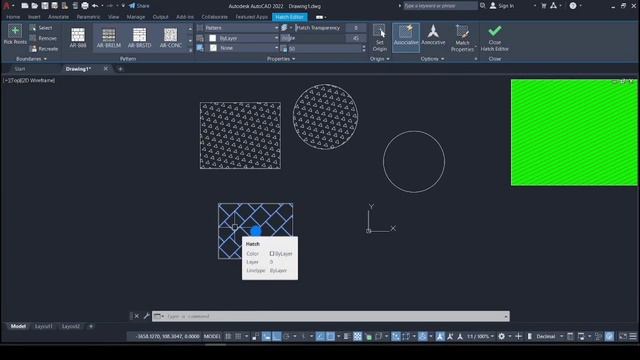
Task: Add a new drawing tab plus icon
Action: (x=120, y=69)
